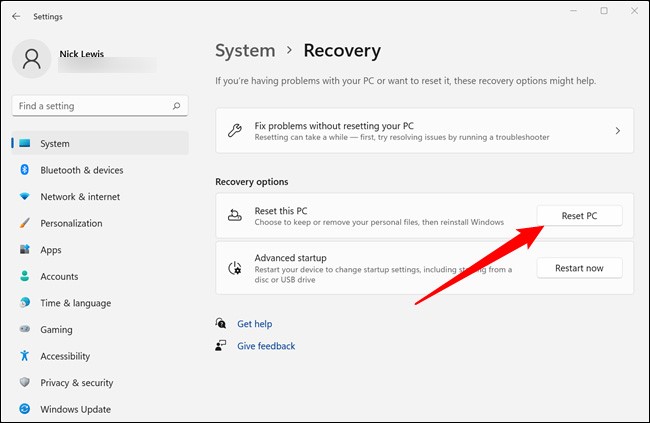This screenshot has height=423, width=650.
Task: Click the Reset PC button
Action: pyautogui.click(x=579, y=216)
